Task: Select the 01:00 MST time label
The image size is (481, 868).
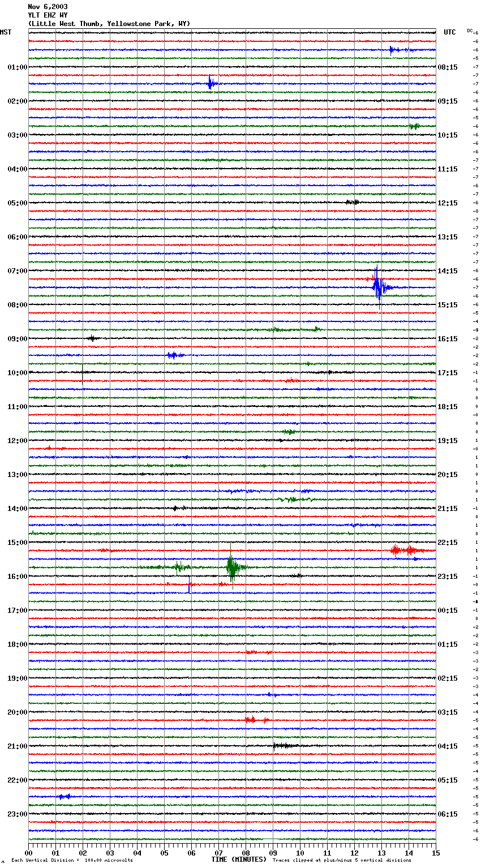Action: click(x=18, y=67)
